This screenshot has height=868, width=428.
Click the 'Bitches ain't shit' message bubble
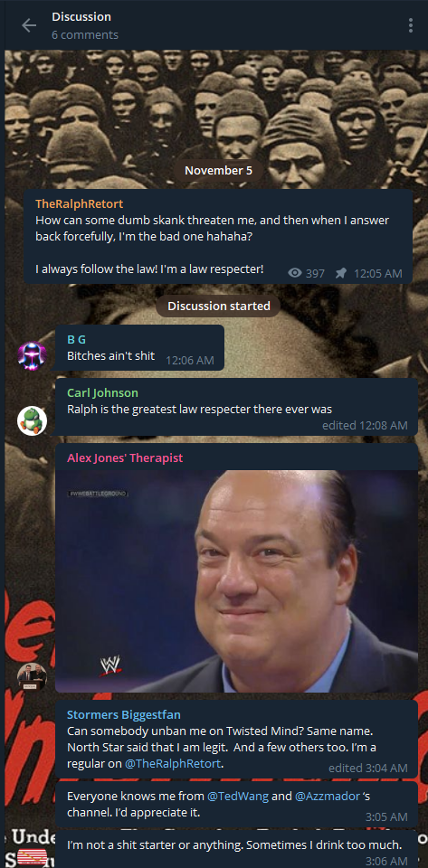[139, 347]
